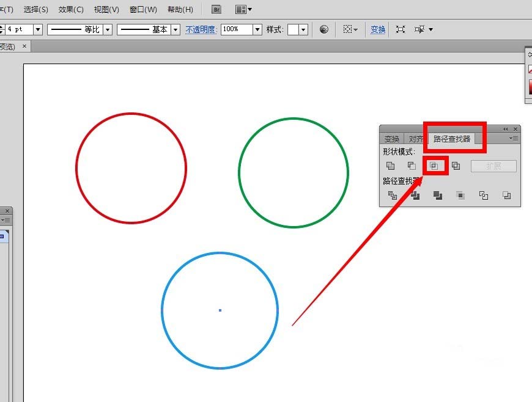The height and width of the screenshot is (402, 532).
Task: Expand the Arrange Documents dropdown arrow
Action: tap(249, 10)
